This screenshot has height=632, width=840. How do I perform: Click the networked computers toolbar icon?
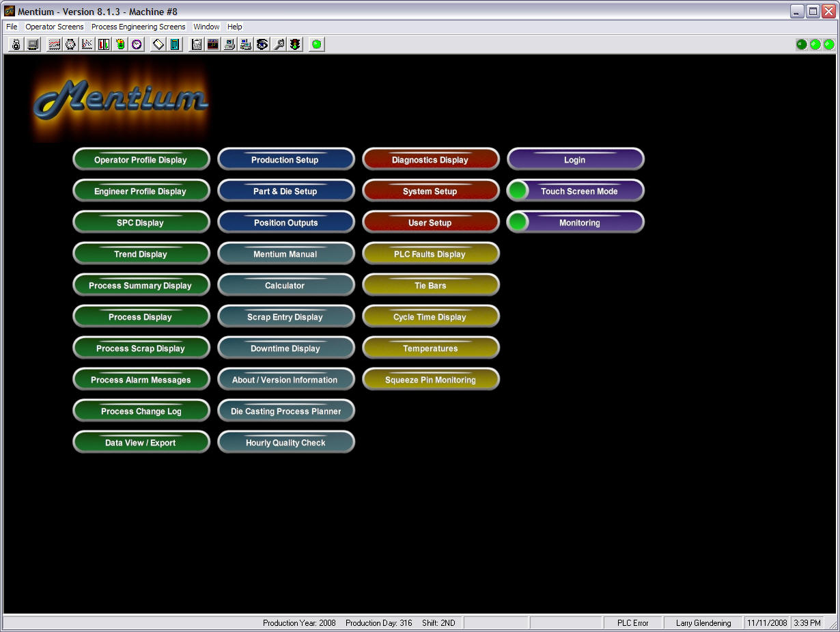click(246, 44)
